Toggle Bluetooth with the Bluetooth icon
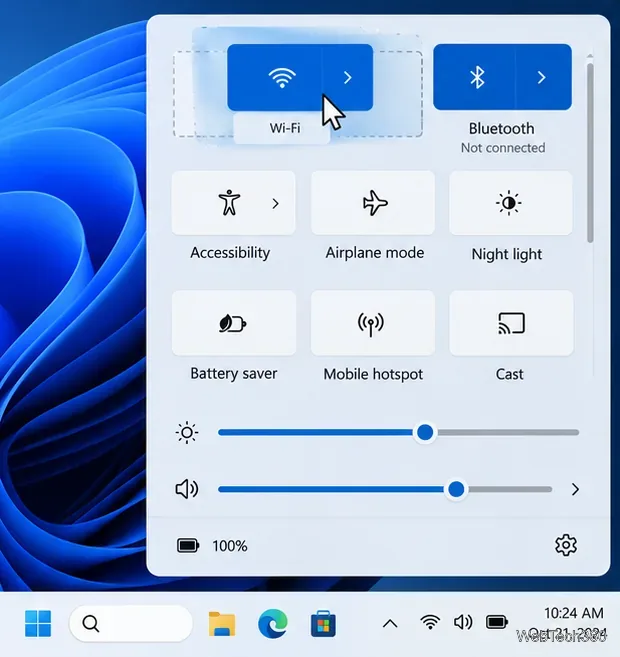The width and height of the screenshot is (620, 657). coord(475,78)
